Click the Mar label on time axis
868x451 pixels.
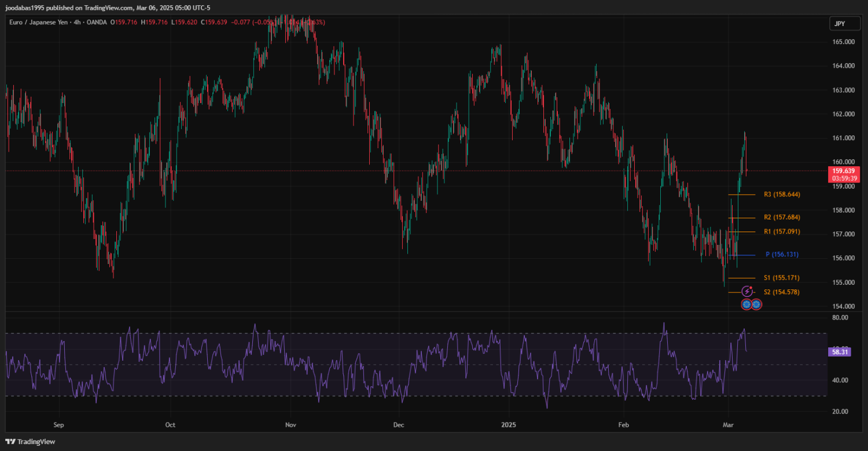click(x=729, y=424)
